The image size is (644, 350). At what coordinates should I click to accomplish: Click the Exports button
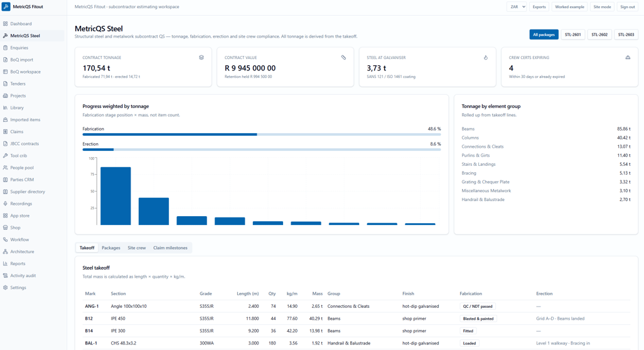[x=539, y=6]
